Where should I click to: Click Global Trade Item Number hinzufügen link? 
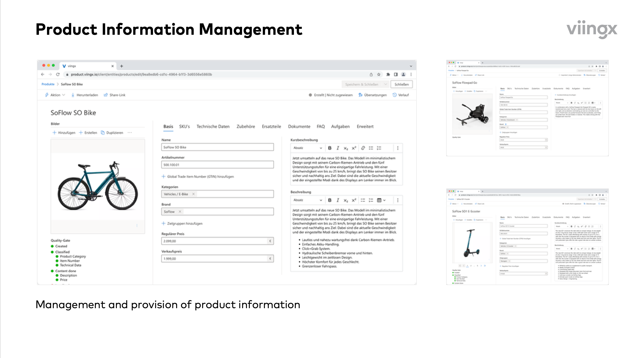[x=198, y=177]
